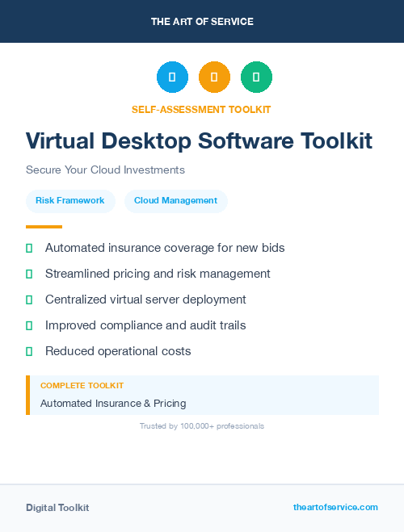Image resolution: width=404 pixels, height=532 pixels.
Task: Click Trusted by 100,000+ professionals text
Action: [x=202, y=426]
